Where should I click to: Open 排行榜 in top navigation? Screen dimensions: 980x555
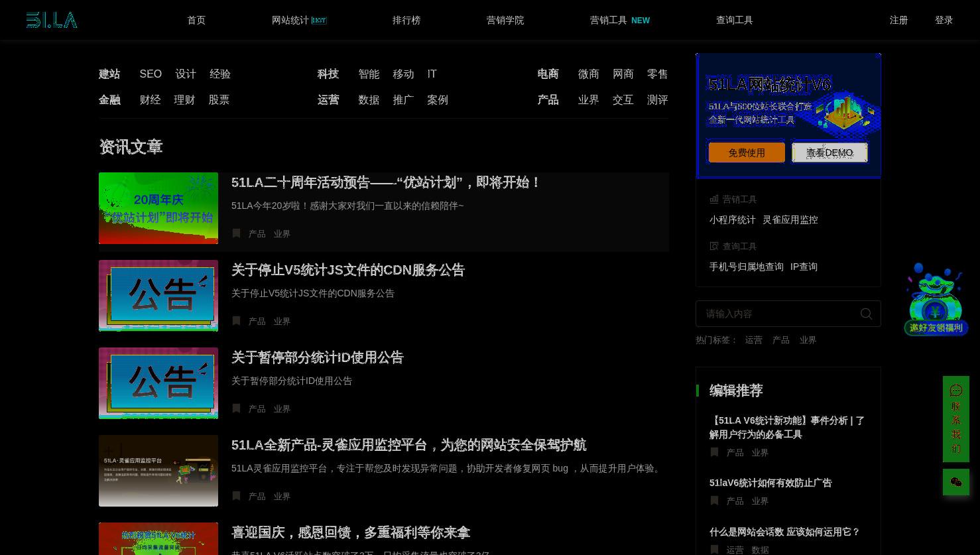point(406,21)
